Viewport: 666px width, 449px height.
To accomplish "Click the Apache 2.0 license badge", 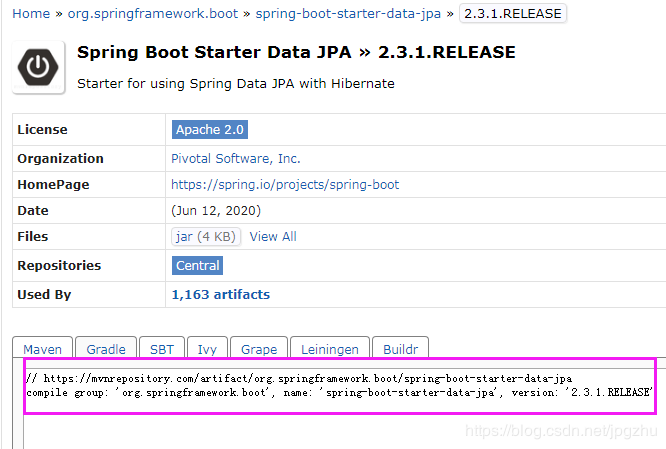I will [x=209, y=130].
